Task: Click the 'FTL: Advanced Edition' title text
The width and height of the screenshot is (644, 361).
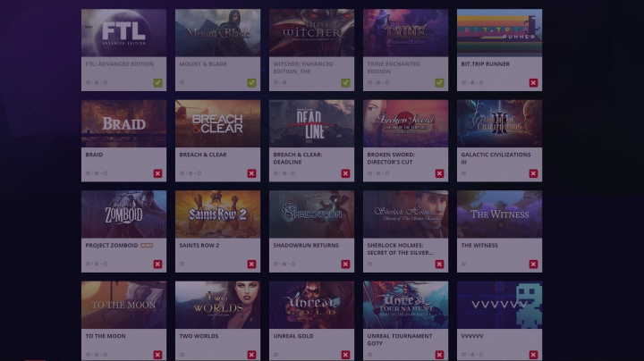Action: [x=120, y=64]
